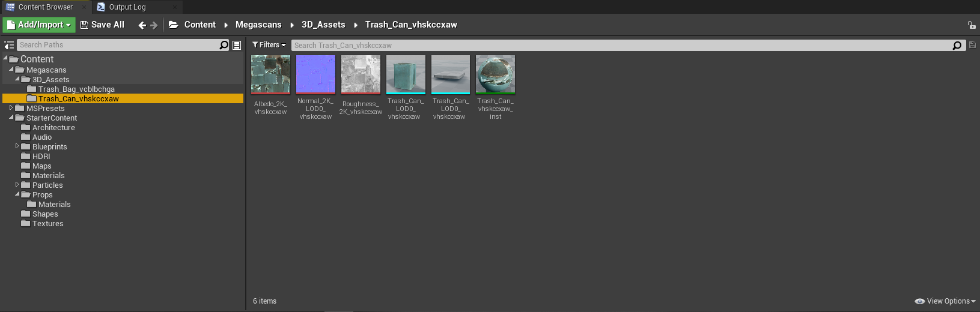The height and width of the screenshot is (312, 980).
Task: Expand the MSPresets folder
Action: pyautogui.click(x=11, y=108)
